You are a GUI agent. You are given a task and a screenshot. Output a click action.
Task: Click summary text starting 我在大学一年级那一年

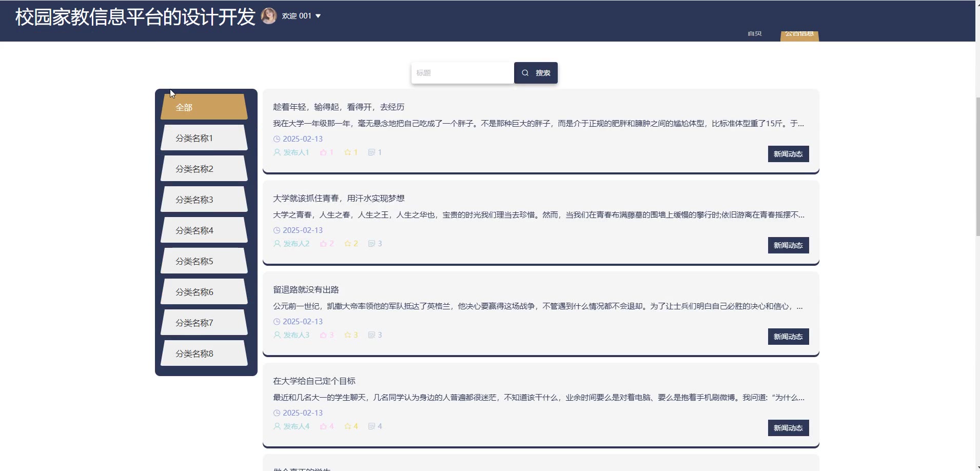(539, 123)
